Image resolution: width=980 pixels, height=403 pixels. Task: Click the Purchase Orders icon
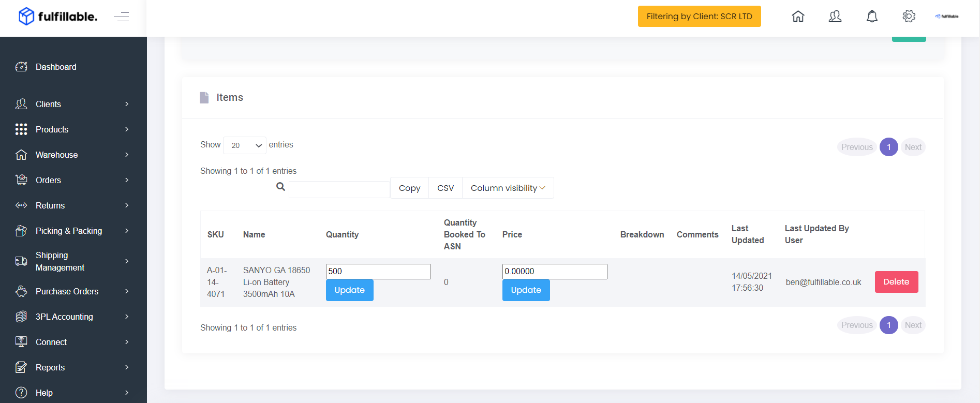[x=21, y=291]
